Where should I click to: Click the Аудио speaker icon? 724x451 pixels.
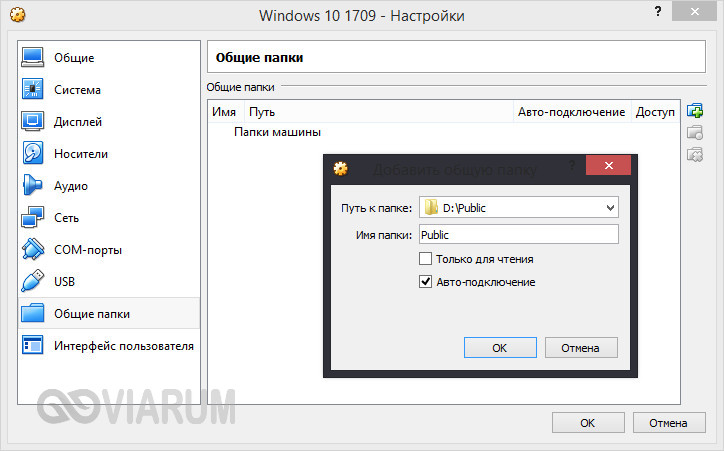click(33, 185)
